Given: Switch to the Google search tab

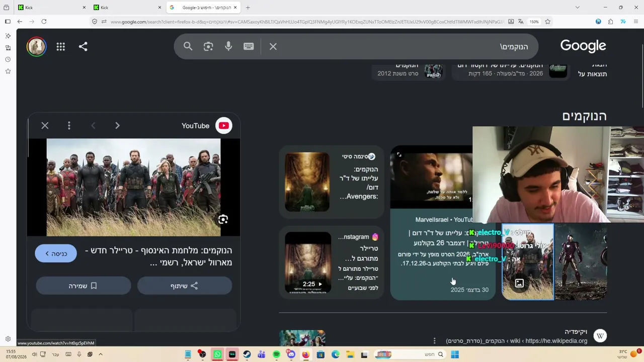Looking at the screenshot, I should click(204, 8).
